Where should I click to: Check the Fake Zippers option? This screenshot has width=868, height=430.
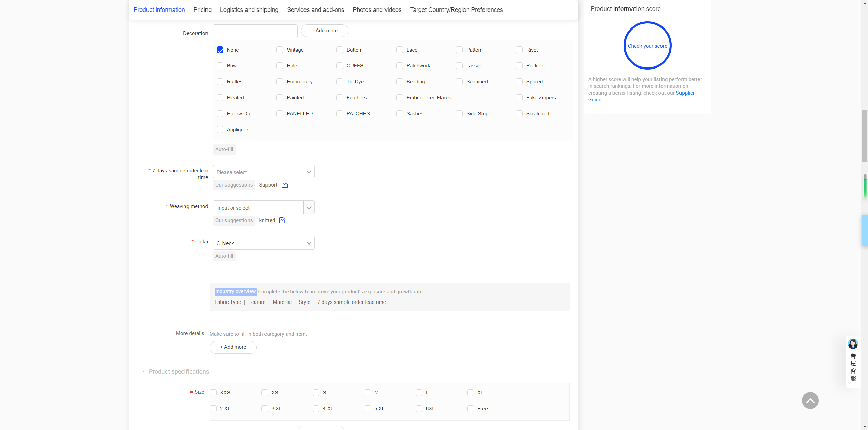(x=519, y=98)
